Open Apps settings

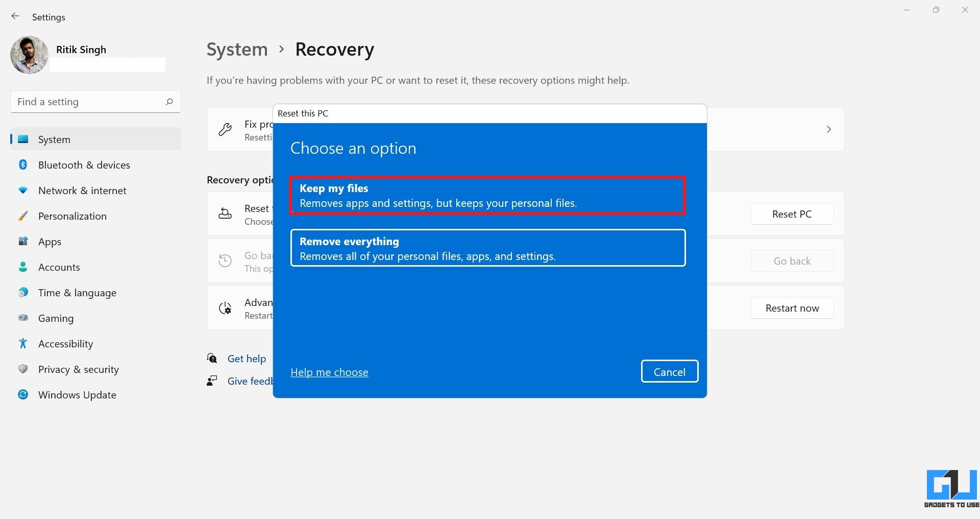[x=95, y=241]
